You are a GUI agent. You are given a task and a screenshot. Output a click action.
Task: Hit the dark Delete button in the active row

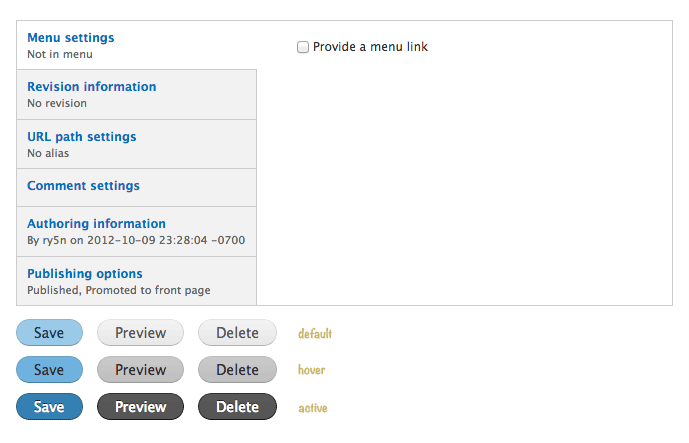tap(237, 407)
